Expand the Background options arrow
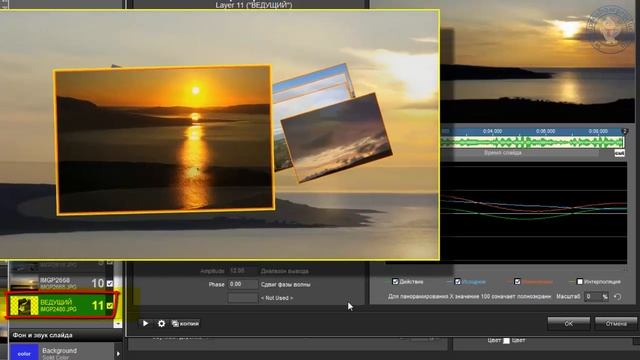The image size is (640, 360). tap(118, 353)
